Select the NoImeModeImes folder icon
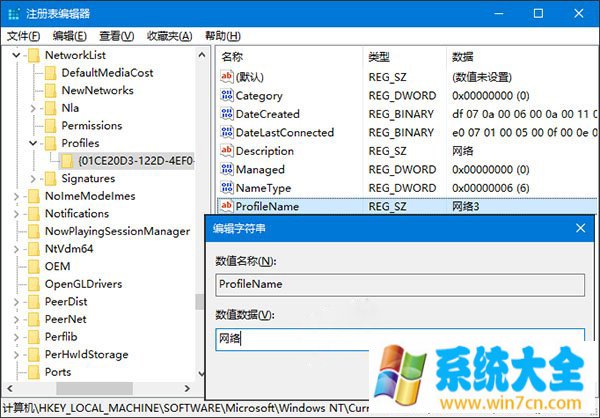The image size is (600, 418). click(x=34, y=196)
